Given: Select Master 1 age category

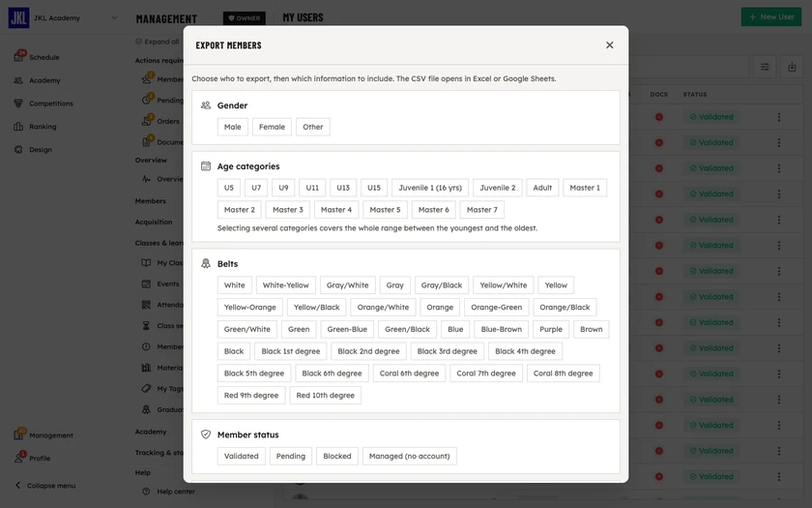Looking at the screenshot, I should coord(585,188).
